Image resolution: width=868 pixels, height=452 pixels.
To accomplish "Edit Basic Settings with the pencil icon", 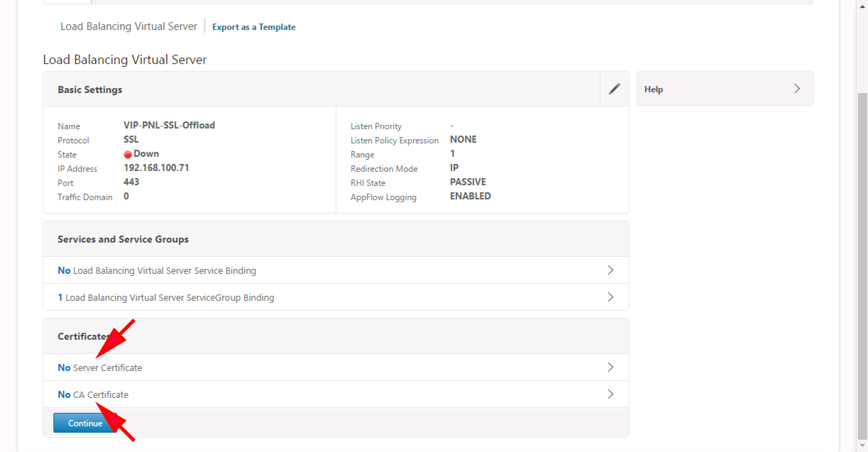I will point(615,89).
